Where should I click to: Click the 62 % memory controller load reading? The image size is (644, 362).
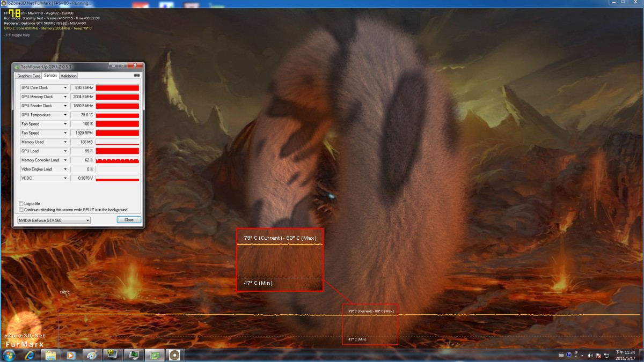pyautogui.click(x=83, y=160)
